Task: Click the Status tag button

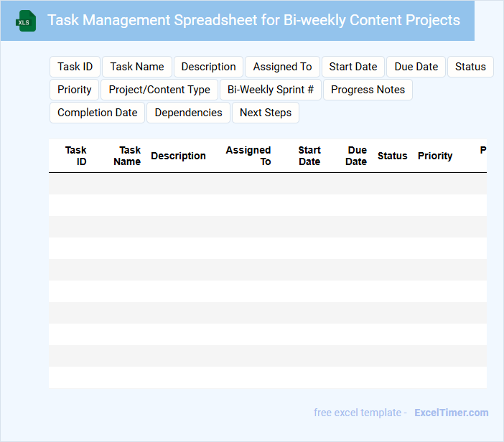Action: (x=470, y=67)
